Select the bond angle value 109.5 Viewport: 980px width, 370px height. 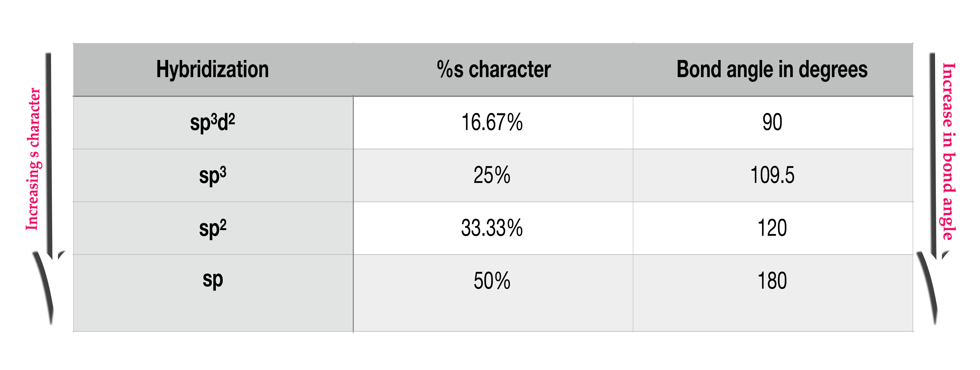[772, 175]
